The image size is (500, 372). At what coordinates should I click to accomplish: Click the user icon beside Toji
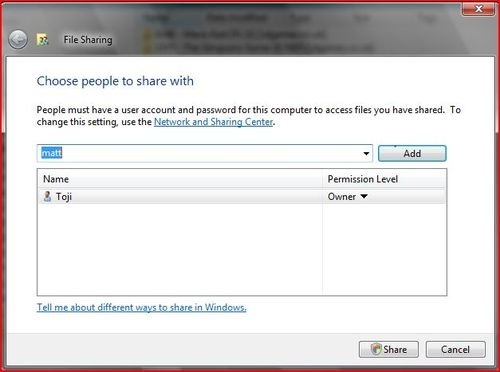point(47,196)
